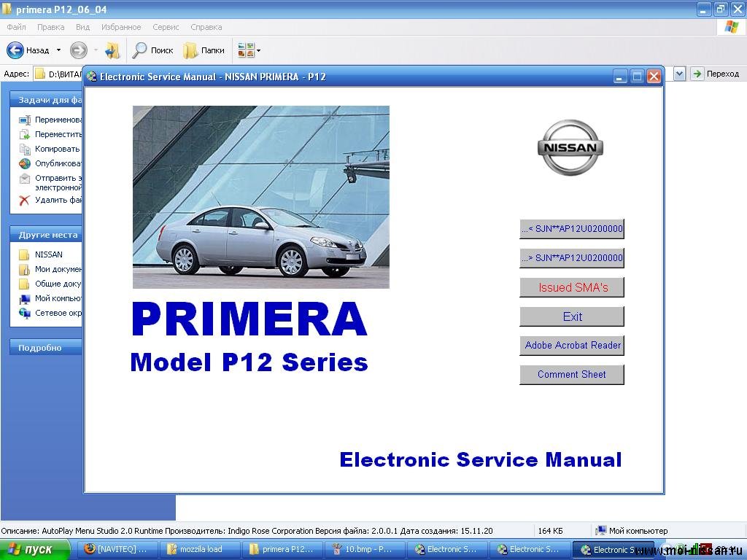747x560 pixels.
Task: Click the Переход go button
Action: pos(716,74)
